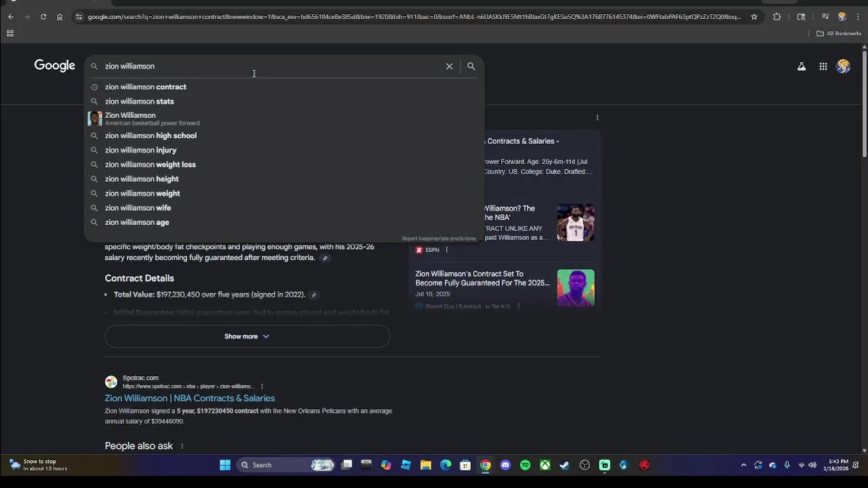Open Contract Set To Become Fully Guaranteed article
This screenshot has height=488, width=868.
pyautogui.click(x=483, y=279)
